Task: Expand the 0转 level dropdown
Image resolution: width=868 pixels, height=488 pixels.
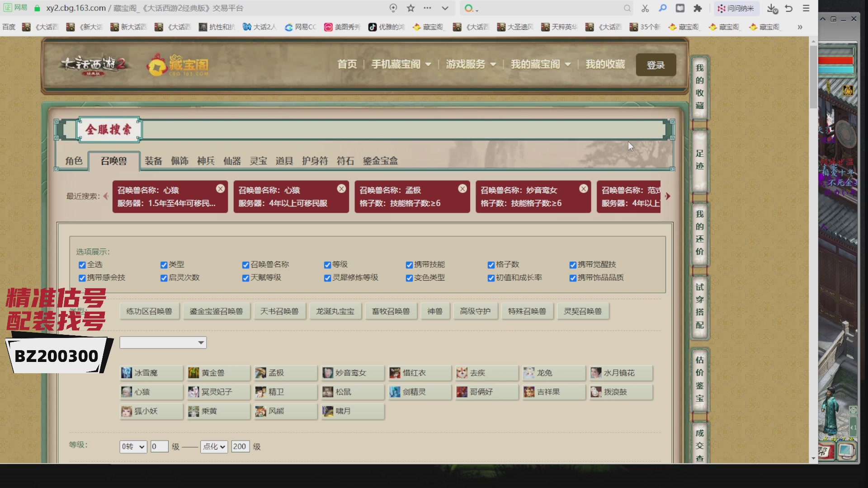Action: coord(132,446)
